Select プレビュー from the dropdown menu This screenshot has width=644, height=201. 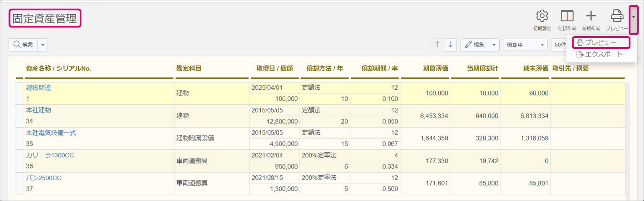[600, 43]
